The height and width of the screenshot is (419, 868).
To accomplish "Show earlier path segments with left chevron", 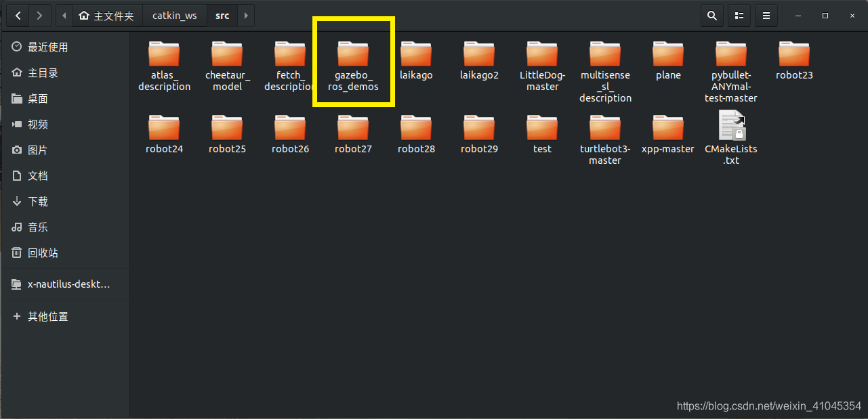I will click(x=64, y=15).
